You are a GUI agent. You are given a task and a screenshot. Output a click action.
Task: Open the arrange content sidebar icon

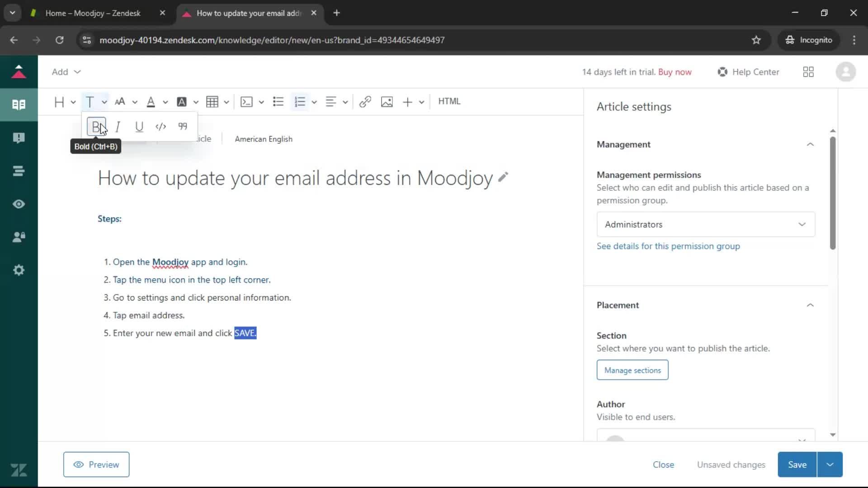[x=19, y=171]
